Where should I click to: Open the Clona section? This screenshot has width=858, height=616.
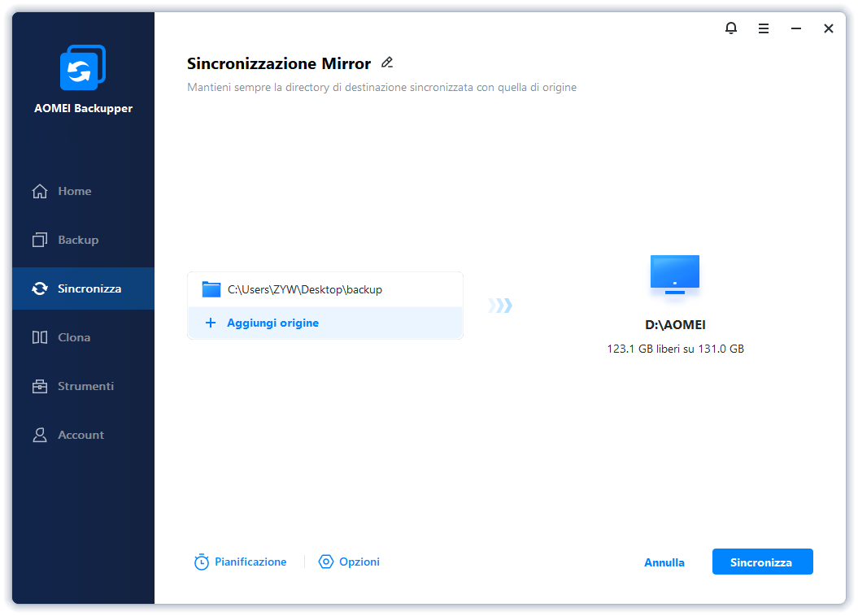coord(83,337)
